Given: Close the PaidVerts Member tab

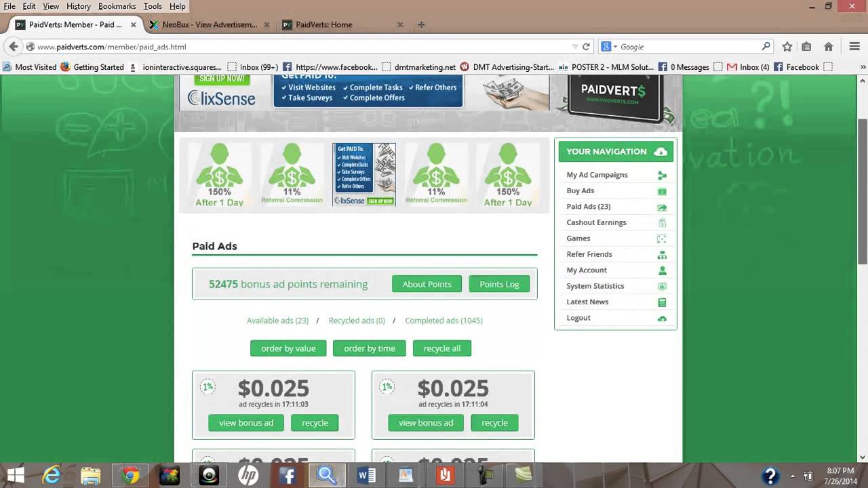Looking at the screenshot, I should (x=133, y=24).
